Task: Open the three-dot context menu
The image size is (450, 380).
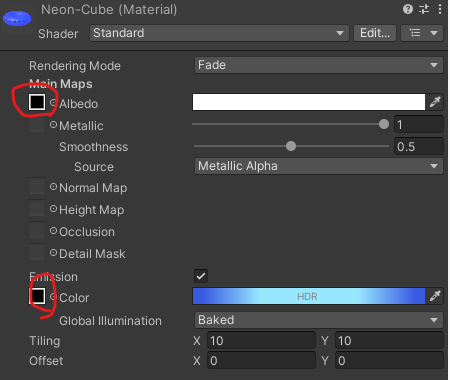Action: pyautogui.click(x=440, y=9)
